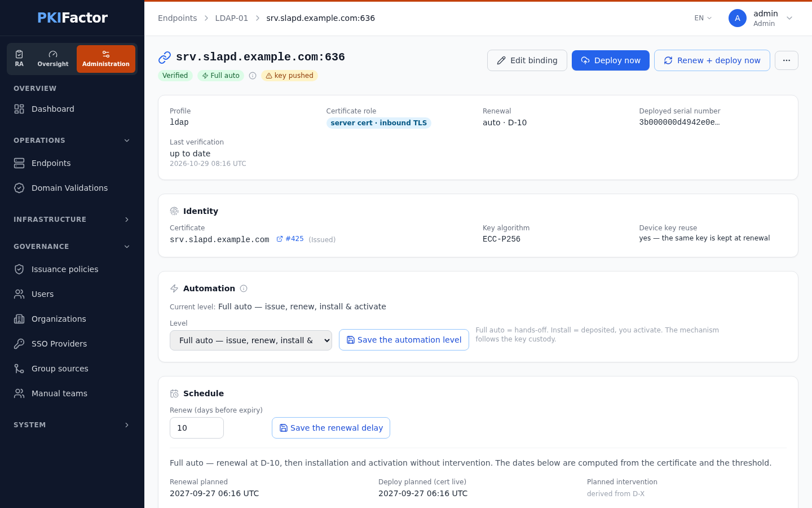Click the SSO Providers key icon
The image size is (812, 508).
(19, 344)
